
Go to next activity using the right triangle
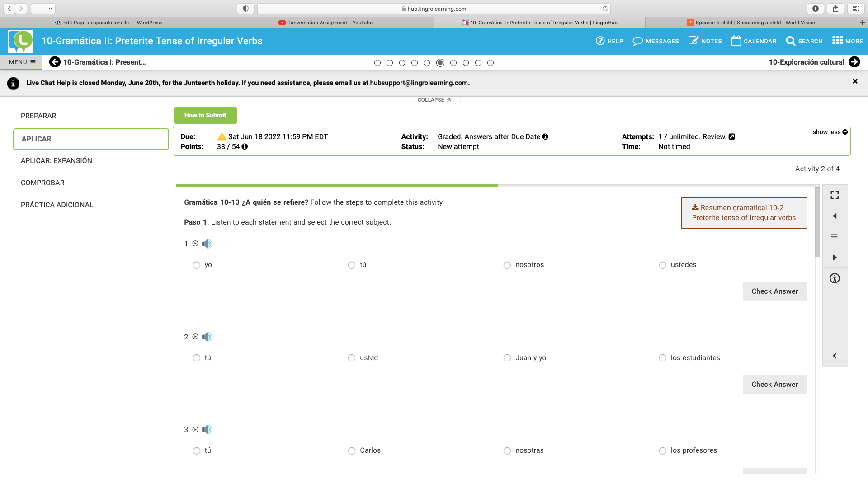[x=835, y=258]
